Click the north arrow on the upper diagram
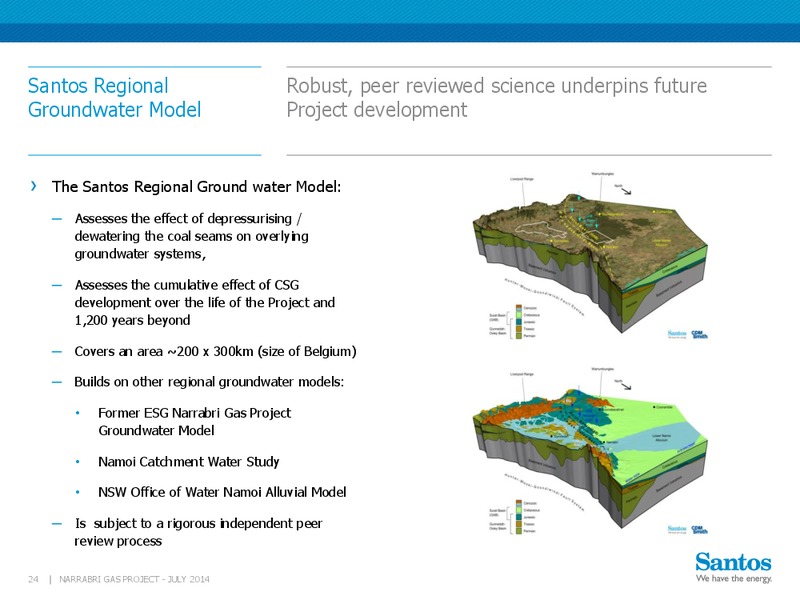The height and width of the screenshot is (600, 800). click(623, 189)
